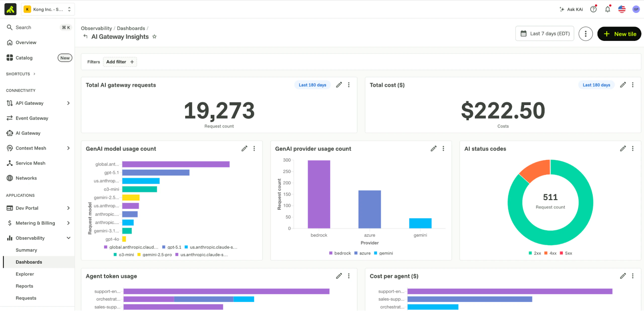Go to the Summary page in sidebar

26,250
